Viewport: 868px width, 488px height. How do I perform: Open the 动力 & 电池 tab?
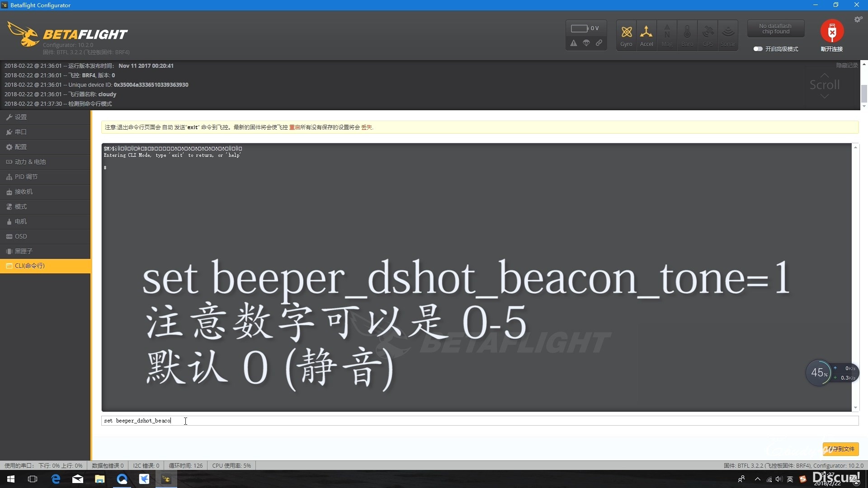tap(45, 162)
